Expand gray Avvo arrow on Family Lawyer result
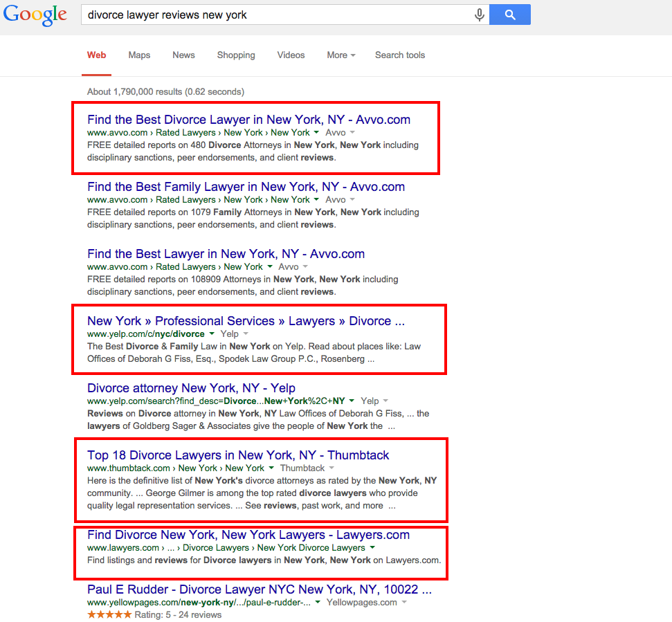 tap(352, 200)
